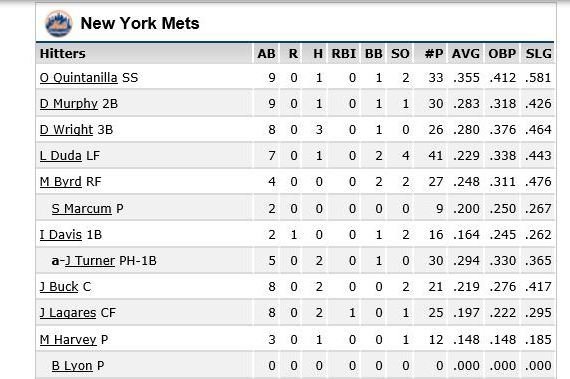Open O Quintanilla player link
The width and height of the screenshot is (570, 379).
tap(79, 78)
